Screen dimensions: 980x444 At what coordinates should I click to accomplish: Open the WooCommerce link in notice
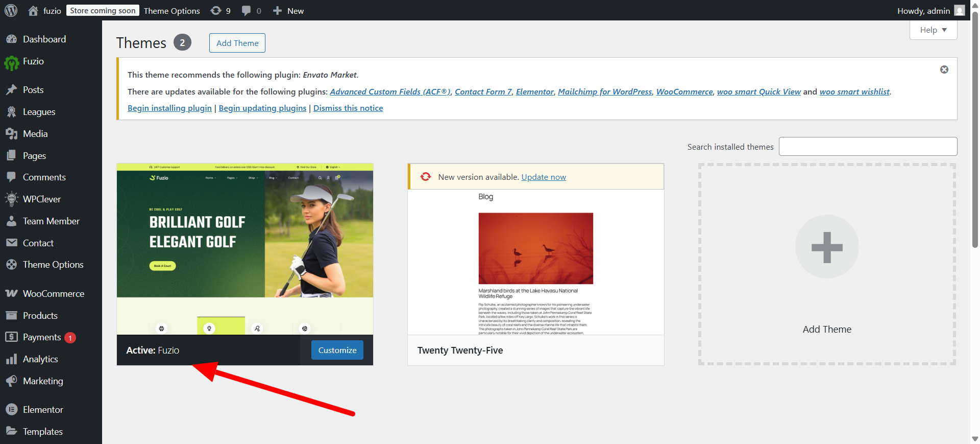coord(684,92)
